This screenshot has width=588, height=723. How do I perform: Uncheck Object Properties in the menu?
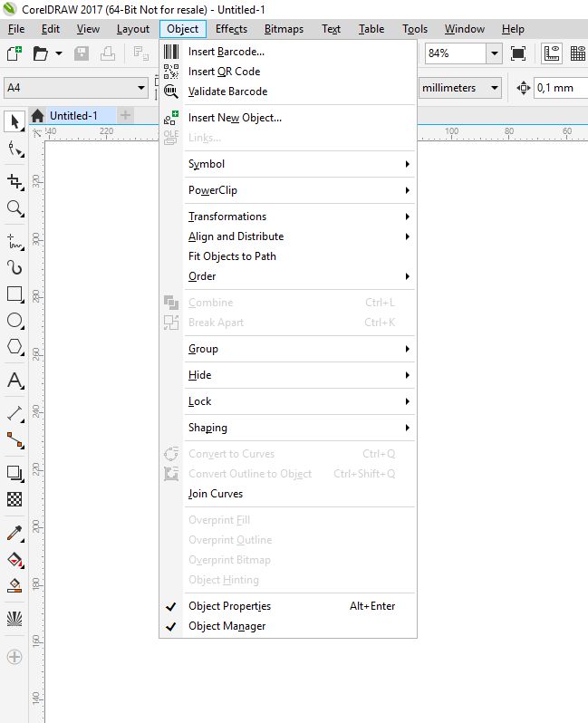pyautogui.click(x=288, y=606)
